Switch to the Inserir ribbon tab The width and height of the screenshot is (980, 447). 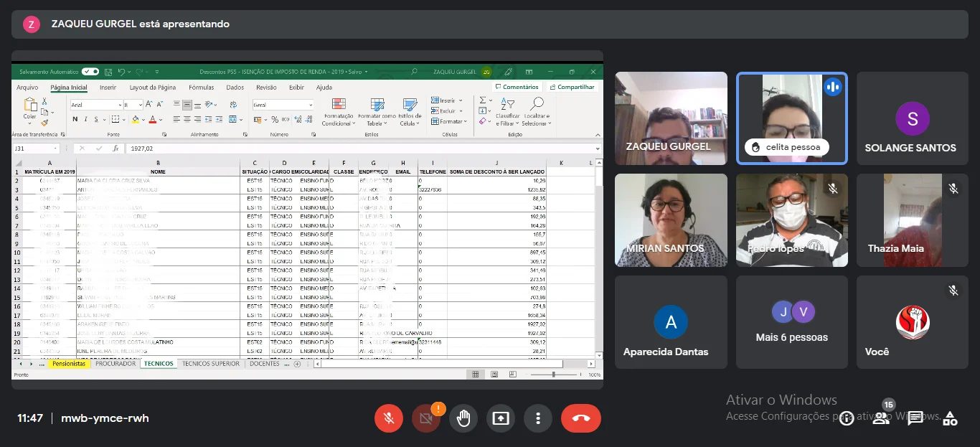(x=108, y=88)
